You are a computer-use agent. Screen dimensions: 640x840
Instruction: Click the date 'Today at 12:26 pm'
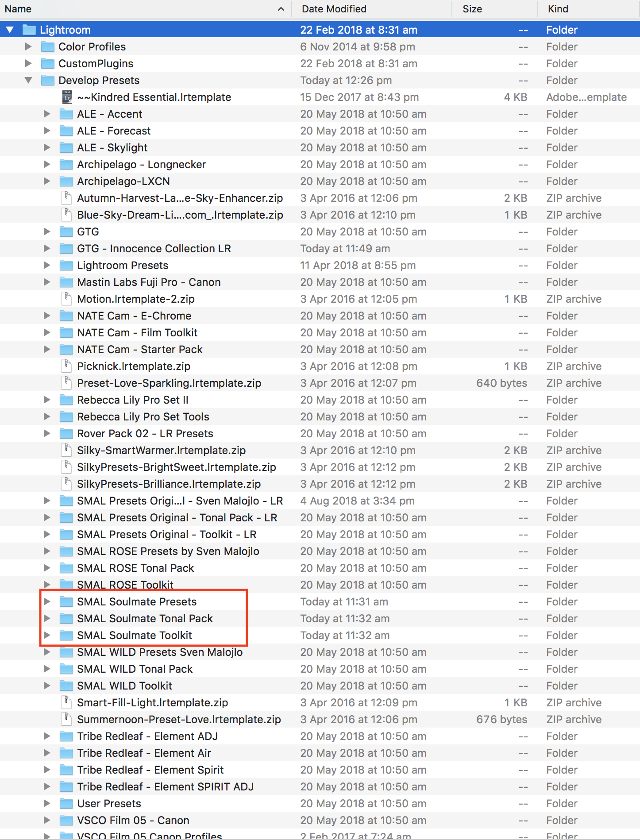click(346, 80)
